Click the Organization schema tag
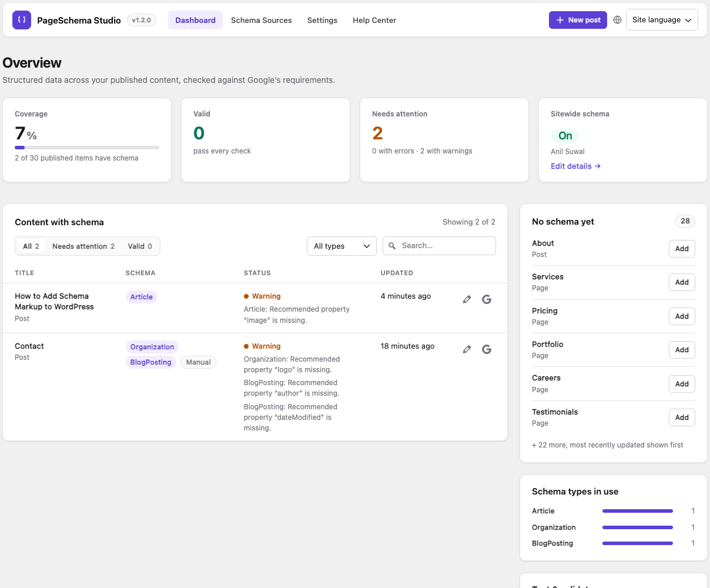Screen dimensions: 710x588 pos(152,347)
